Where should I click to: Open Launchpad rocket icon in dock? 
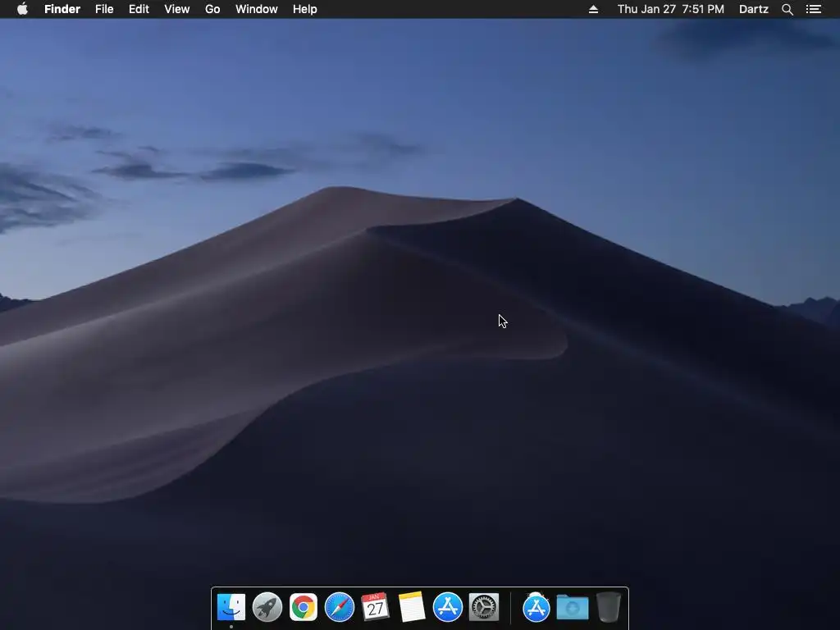(267, 607)
